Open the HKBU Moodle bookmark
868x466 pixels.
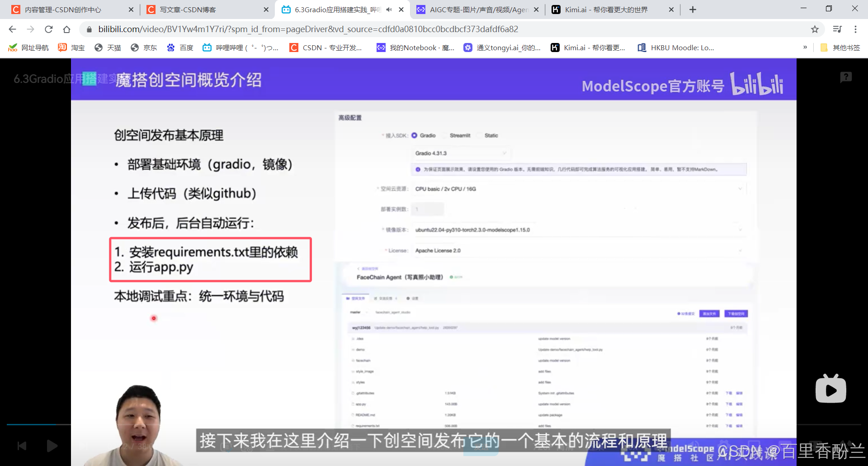pos(676,48)
